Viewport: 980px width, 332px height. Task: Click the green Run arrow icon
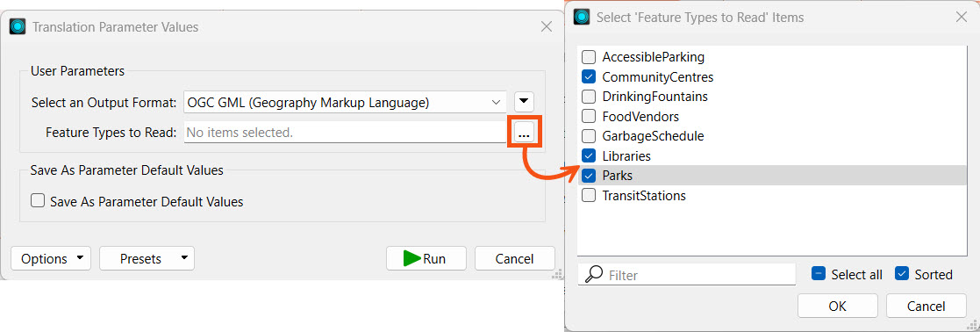point(411,258)
